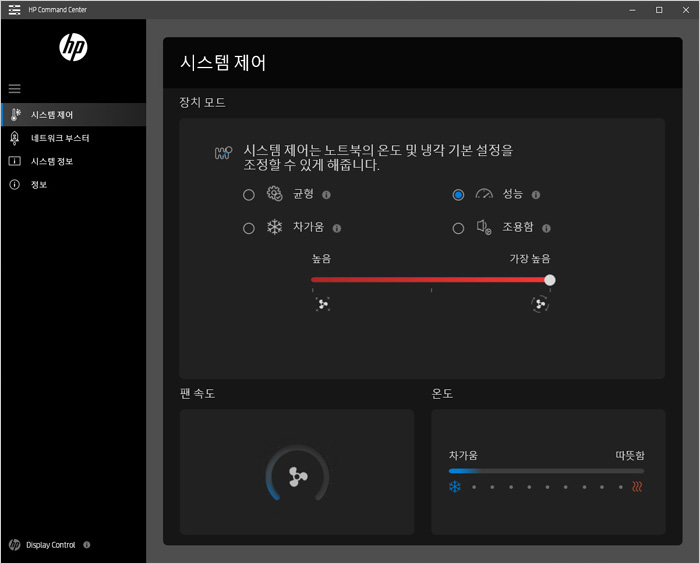Screen dimensions: 700x564
Task: Click the HP Command Center title bar icon
Action: 14,9
